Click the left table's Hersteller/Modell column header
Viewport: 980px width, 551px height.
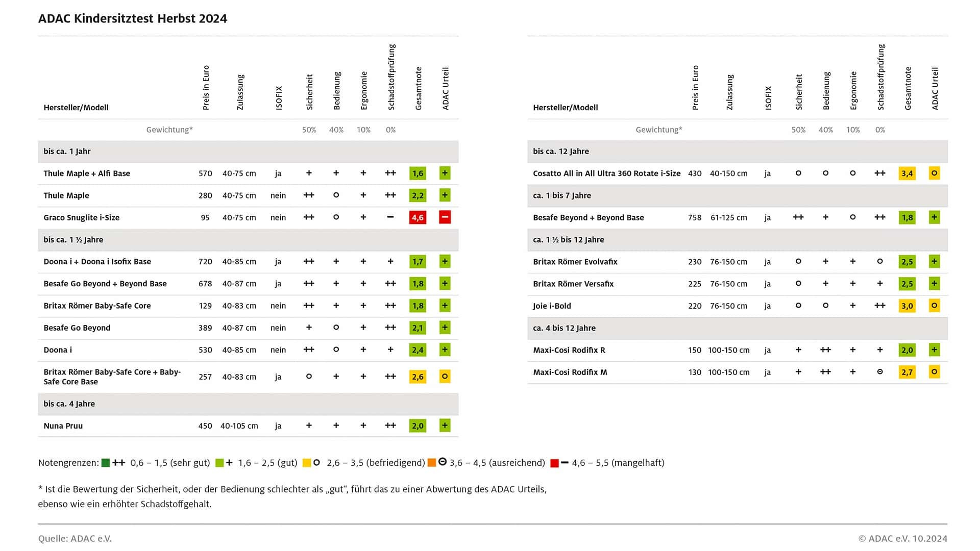click(x=76, y=108)
